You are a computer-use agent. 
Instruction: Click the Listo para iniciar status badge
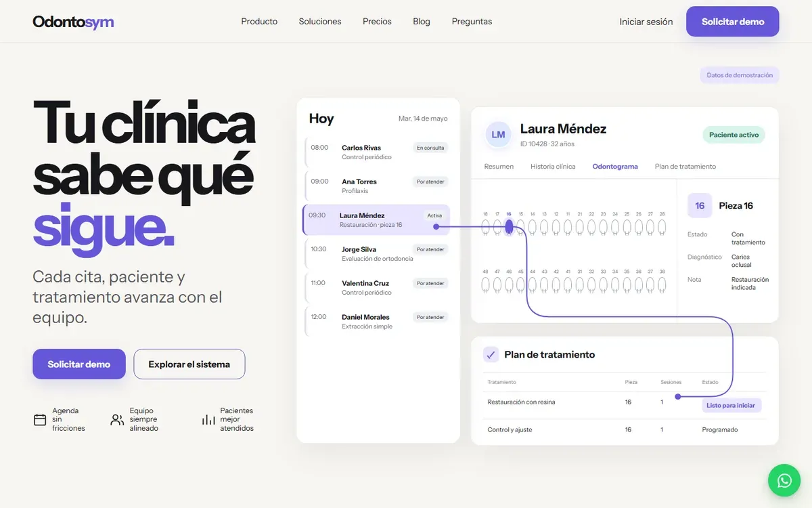click(731, 405)
